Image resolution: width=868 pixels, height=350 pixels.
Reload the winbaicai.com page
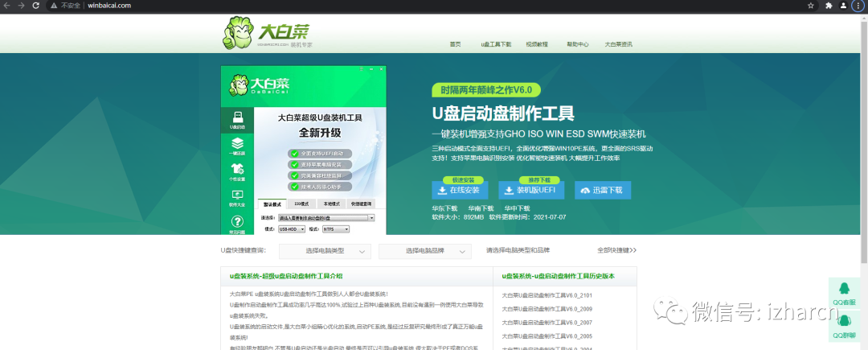[x=36, y=6]
